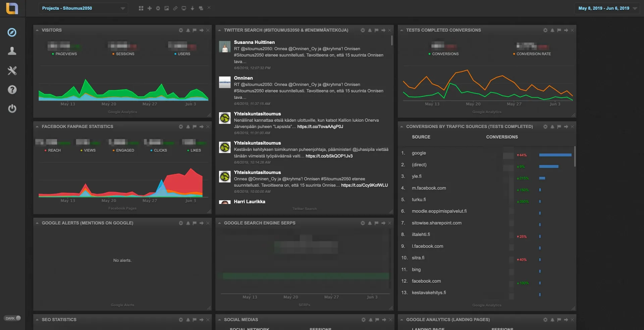The image size is (644, 330).
Task: Click the image icon in top toolbar
Action: coord(167,8)
